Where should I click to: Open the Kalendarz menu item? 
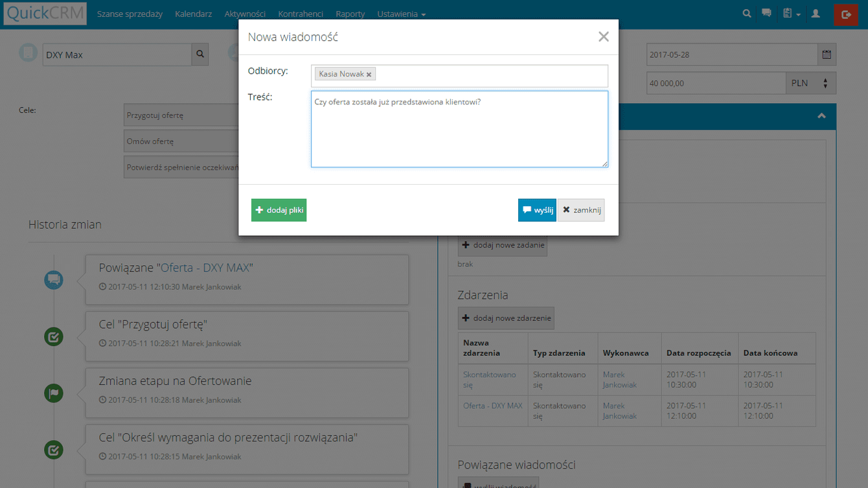(x=193, y=14)
